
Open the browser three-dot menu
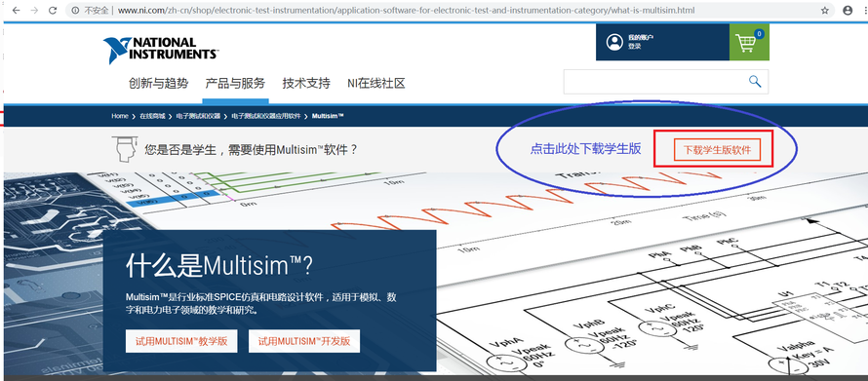pos(865,10)
